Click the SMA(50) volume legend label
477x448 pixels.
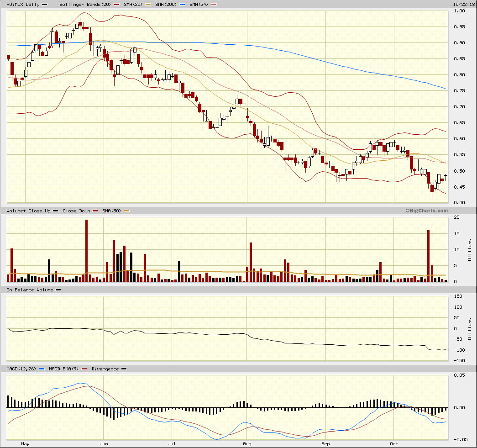112,211
